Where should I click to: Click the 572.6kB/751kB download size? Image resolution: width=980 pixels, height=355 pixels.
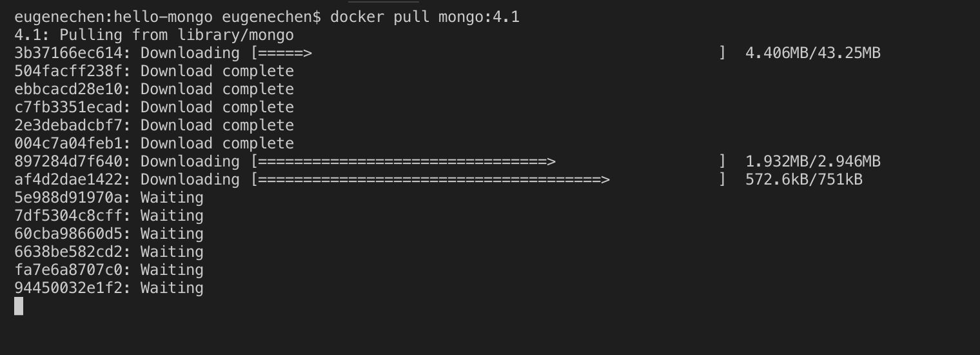pos(803,179)
